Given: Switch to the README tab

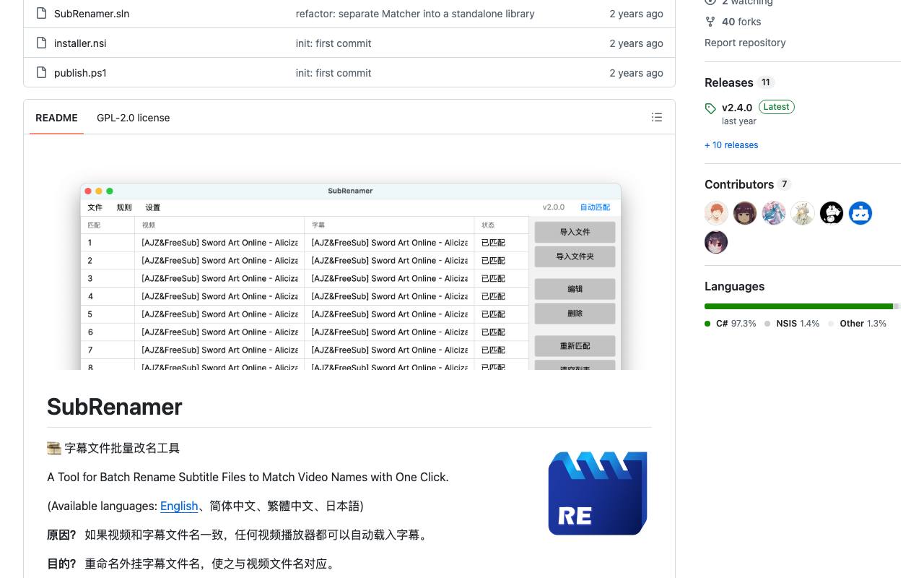Looking at the screenshot, I should pos(56,118).
